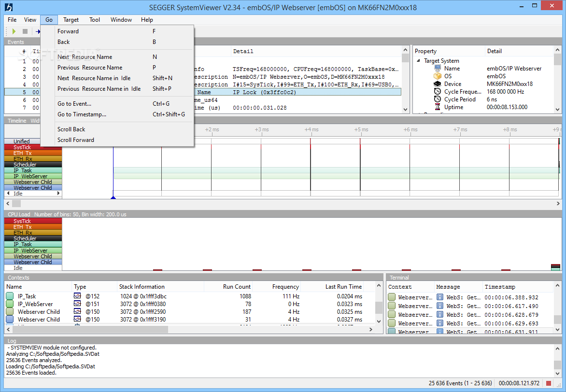Open the Window menu
The image size is (566, 392).
121,20
